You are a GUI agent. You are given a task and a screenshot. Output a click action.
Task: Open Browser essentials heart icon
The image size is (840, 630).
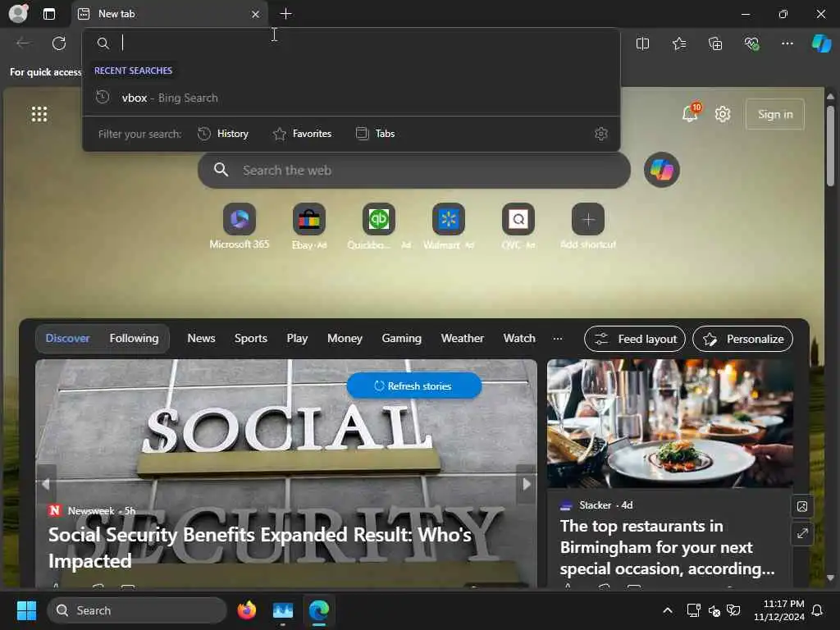tap(751, 43)
